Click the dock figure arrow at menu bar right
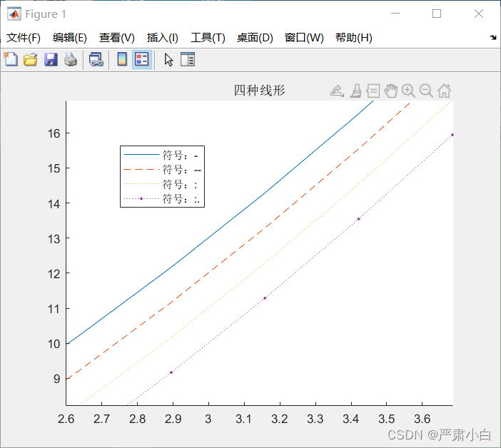501x448 pixels. click(493, 38)
